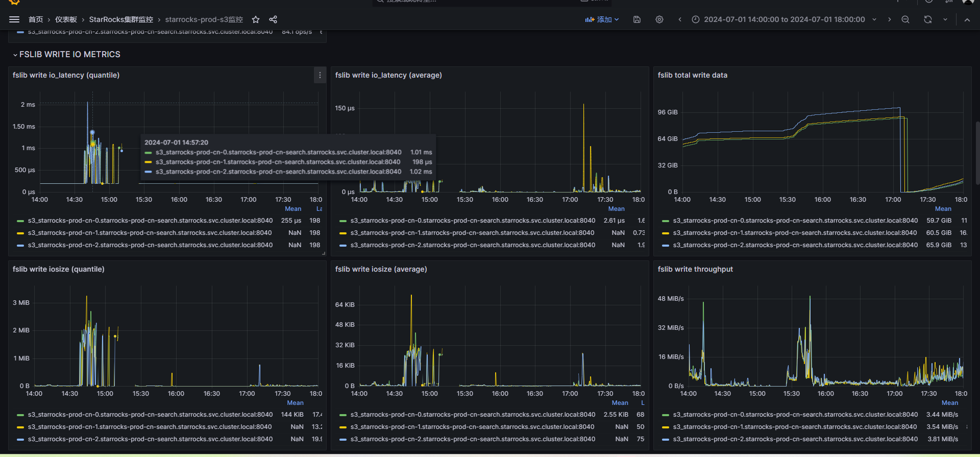The height and width of the screenshot is (457, 980).
Task: Go to 仪表板 breadcrumb
Action: (66, 19)
